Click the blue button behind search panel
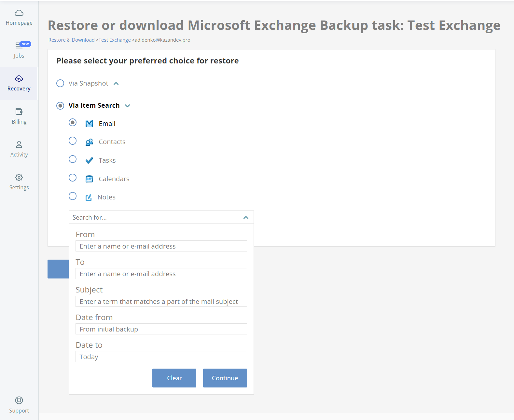The width and height of the screenshot is (514, 420). coord(58,269)
